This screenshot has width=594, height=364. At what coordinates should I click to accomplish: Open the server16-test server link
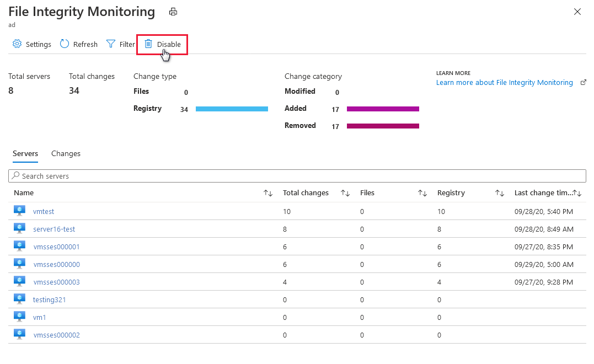point(54,229)
